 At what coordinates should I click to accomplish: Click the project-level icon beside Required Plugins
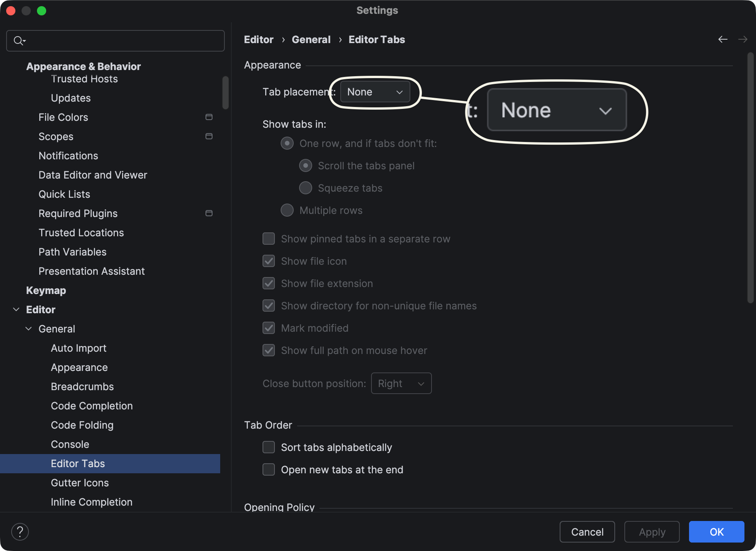(x=209, y=213)
